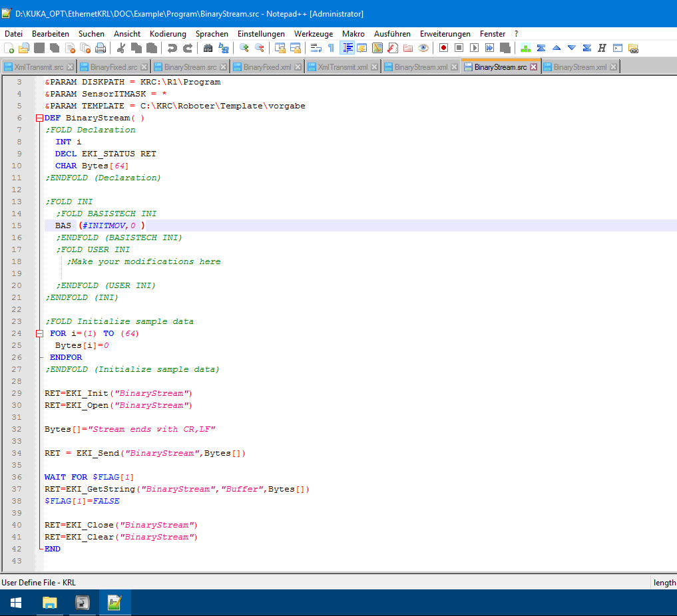This screenshot has width=677, height=616.
Task: Click the linked folder toolbar icon
Action: (x=633, y=48)
